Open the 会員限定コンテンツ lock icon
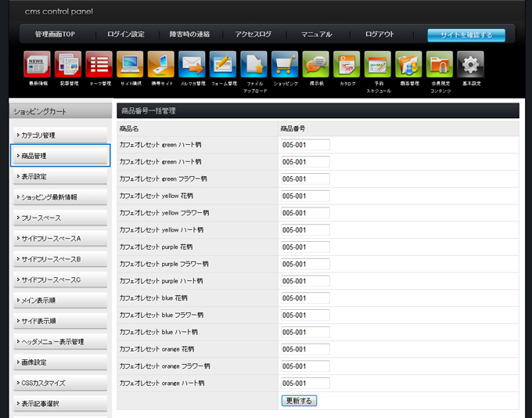 pos(440,65)
